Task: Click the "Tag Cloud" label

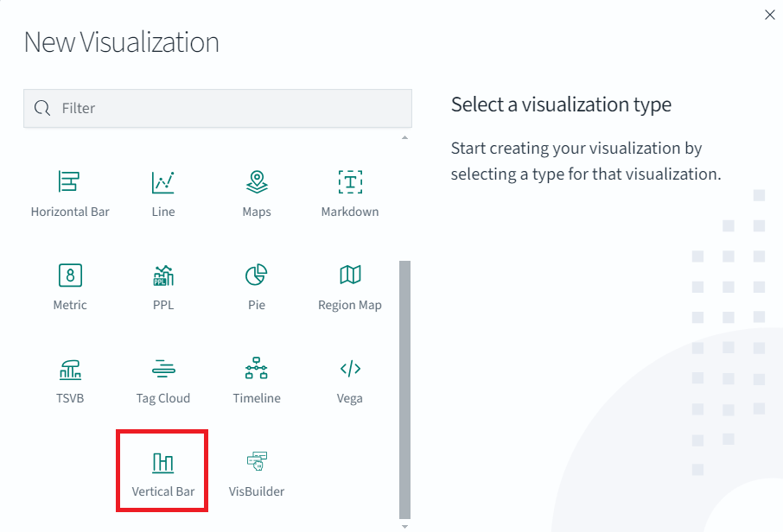Action: click(163, 398)
